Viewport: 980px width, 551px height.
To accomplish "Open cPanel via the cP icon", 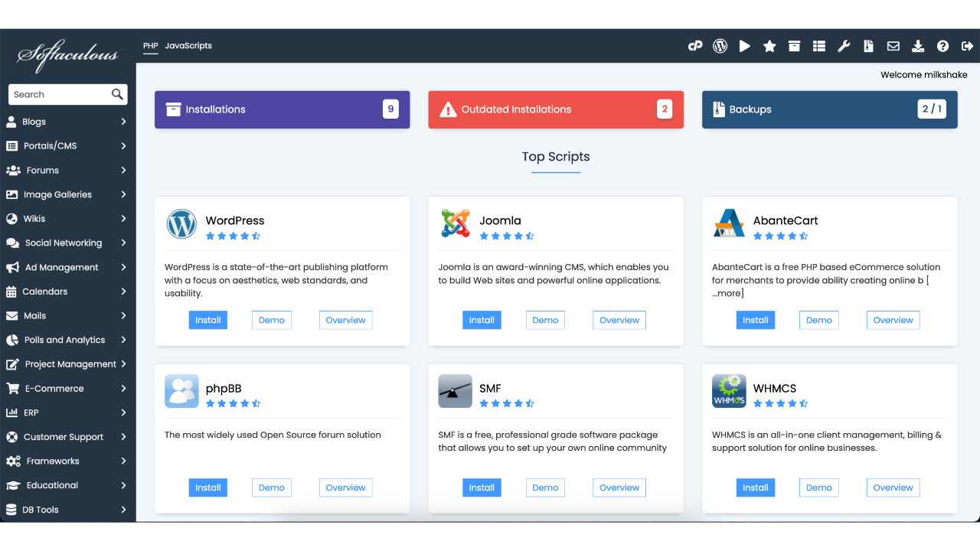I will [695, 46].
